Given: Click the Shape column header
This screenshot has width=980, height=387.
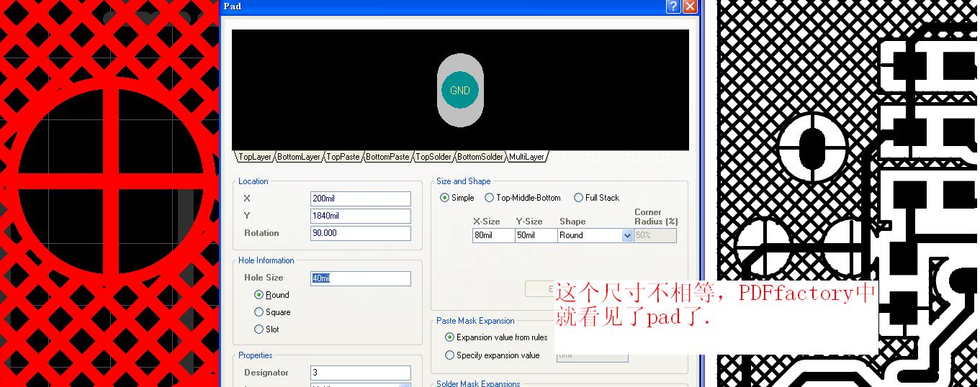Looking at the screenshot, I should [x=572, y=222].
